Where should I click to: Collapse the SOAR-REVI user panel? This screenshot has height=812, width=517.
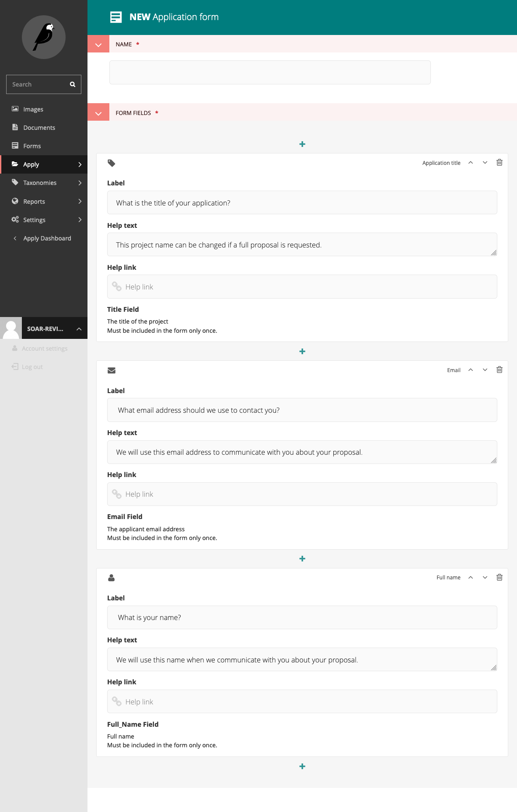click(x=79, y=328)
